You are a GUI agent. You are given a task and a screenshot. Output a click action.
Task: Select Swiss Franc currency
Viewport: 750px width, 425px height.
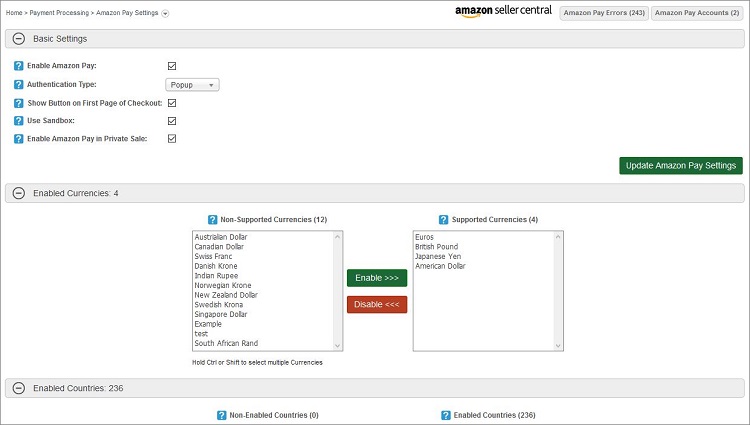213,256
